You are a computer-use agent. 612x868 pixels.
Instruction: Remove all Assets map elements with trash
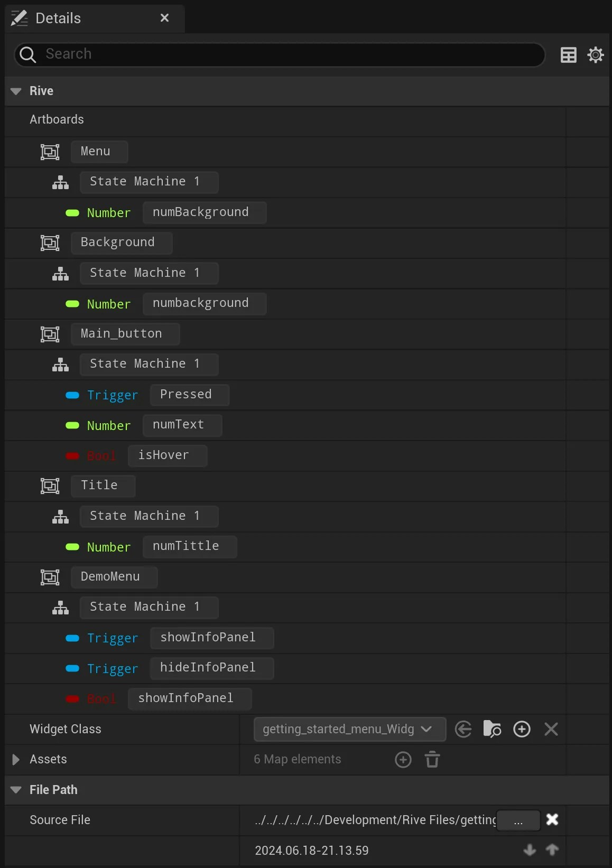coord(432,760)
